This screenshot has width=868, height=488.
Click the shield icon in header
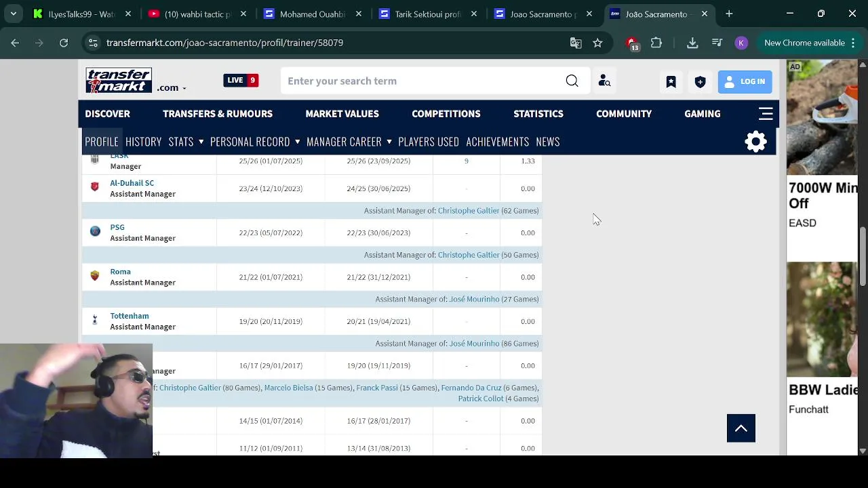tap(700, 81)
